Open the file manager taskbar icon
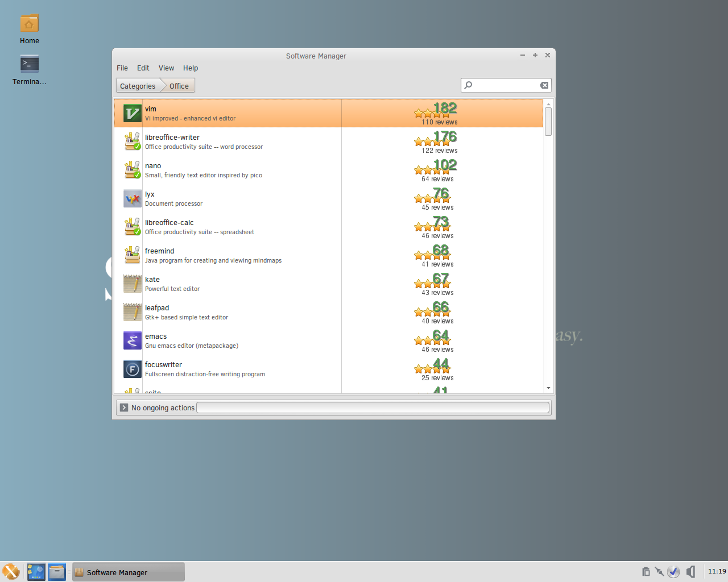Image resolution: width=728 pixels, height=582 pixels. pyautogui.click(x=57, y=572)
